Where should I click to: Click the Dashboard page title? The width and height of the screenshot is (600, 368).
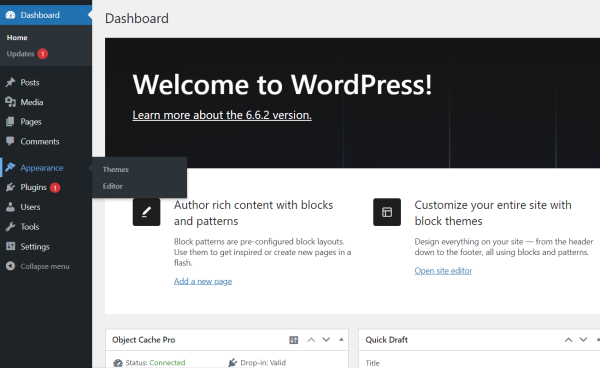pos(137,18)
